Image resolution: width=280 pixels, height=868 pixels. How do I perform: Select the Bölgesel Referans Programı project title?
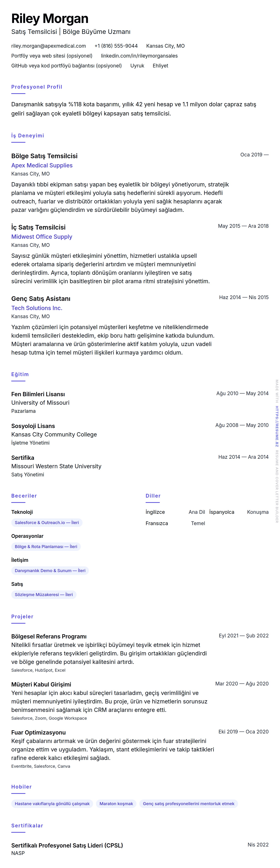[49, 637]
